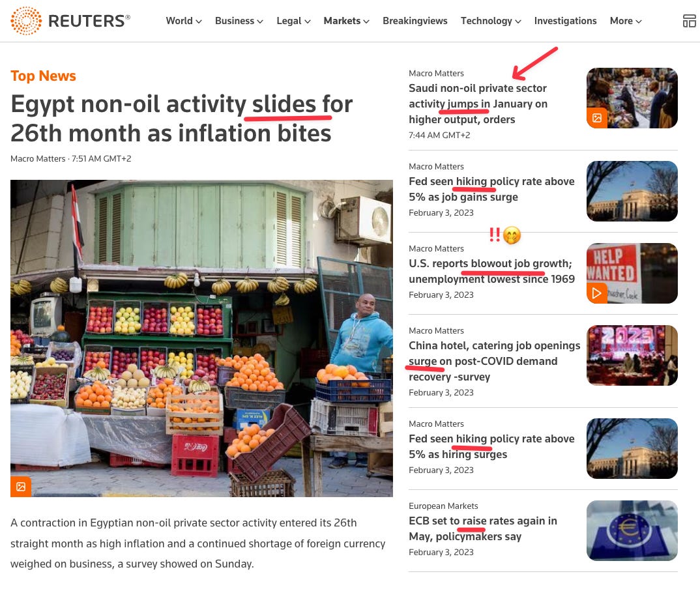Click the Reuters logo
The width and height of the screenshot is (700, 604).
click(70, 21)
